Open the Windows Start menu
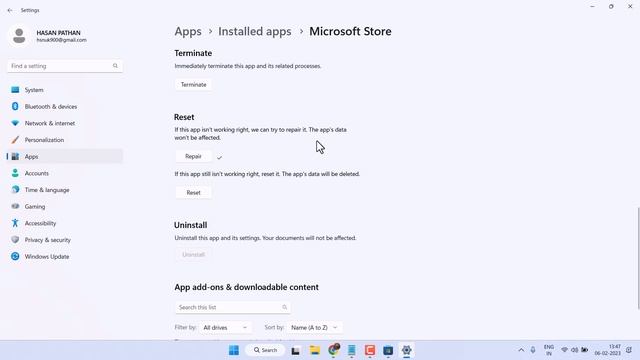 tap(234, 350)
